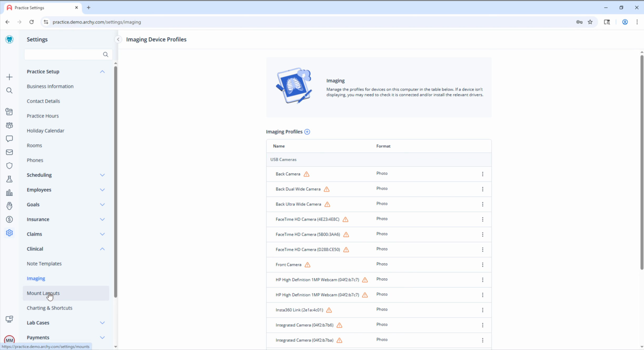Image resolution: width=644 pixels, height=350 pixels.
Task: Open the bar chart reports icon
Action: coord(9,193)
